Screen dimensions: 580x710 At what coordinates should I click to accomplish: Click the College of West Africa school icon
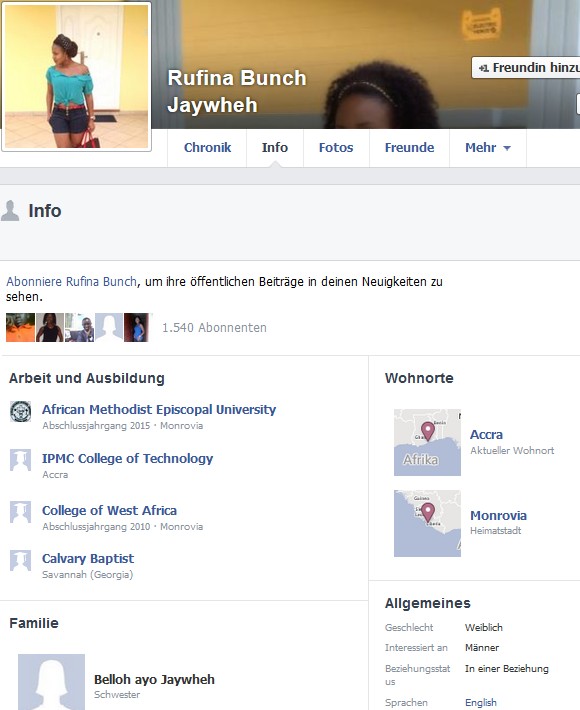click(x=21, y=512)
